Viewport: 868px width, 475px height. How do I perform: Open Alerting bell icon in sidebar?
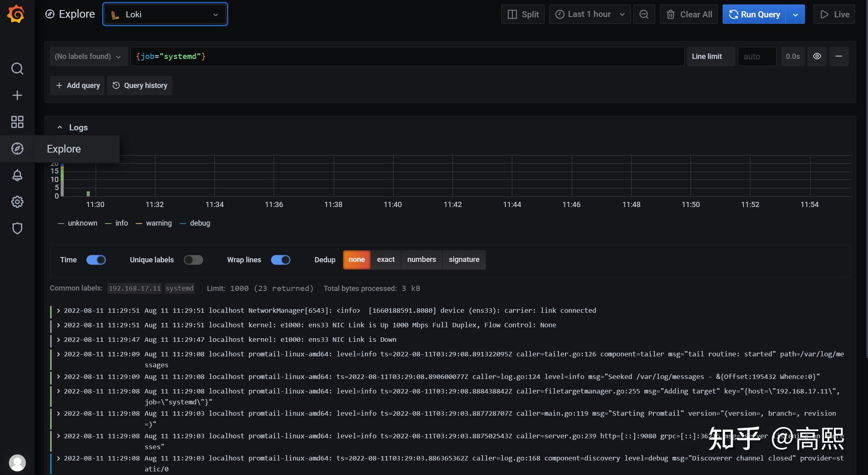[17, 175]
